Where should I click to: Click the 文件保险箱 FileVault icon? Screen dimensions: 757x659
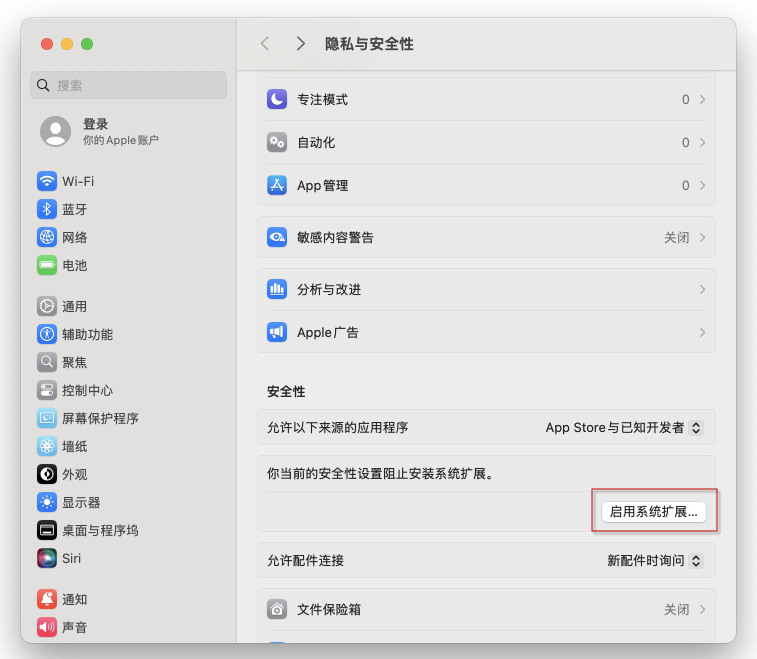coord(277,610)
